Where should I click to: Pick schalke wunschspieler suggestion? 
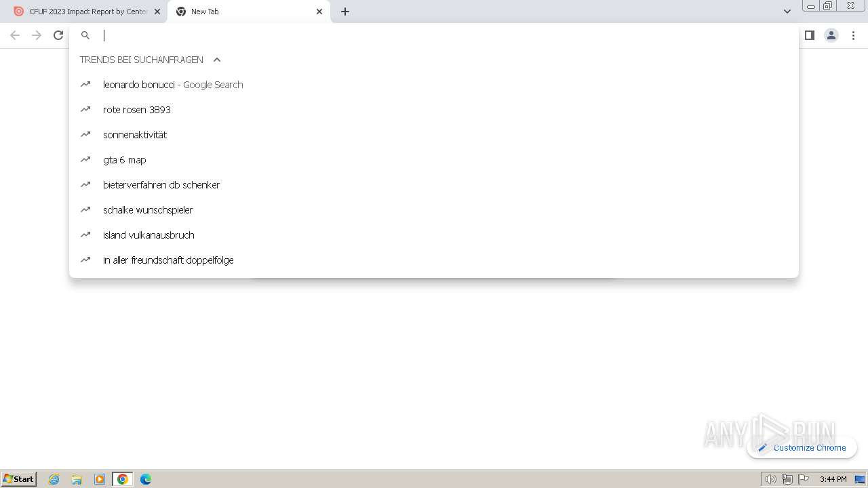(434, 210)
